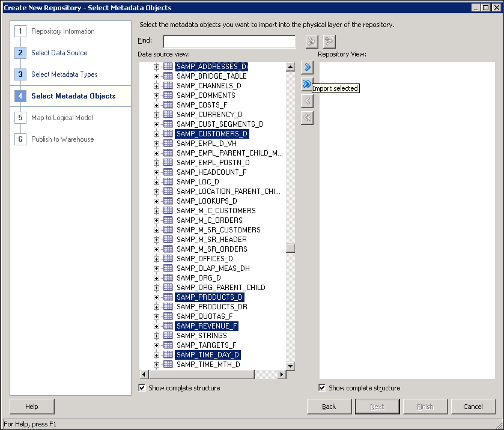Click the scroll up arrow of Data source view
This screenshot has height=430, width=504.
click(290, 67)
